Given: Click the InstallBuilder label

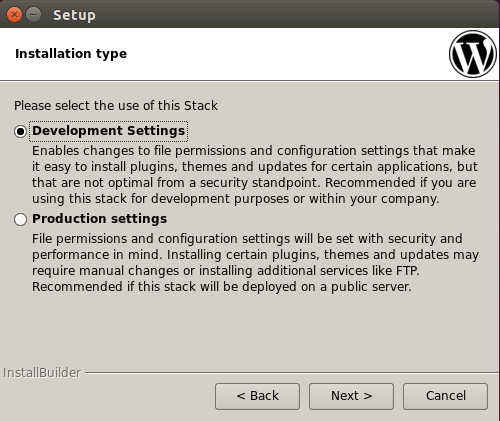Looking at the screenshot, I should pos(42,373).
